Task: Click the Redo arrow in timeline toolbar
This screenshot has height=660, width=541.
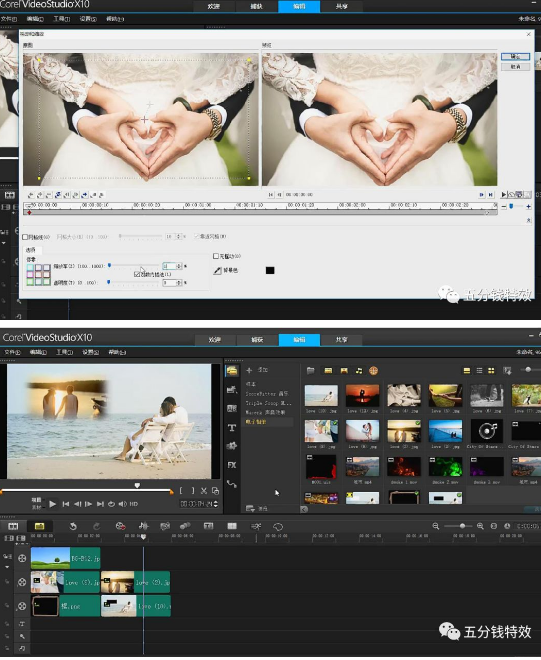Action: [x=96, y=526]
